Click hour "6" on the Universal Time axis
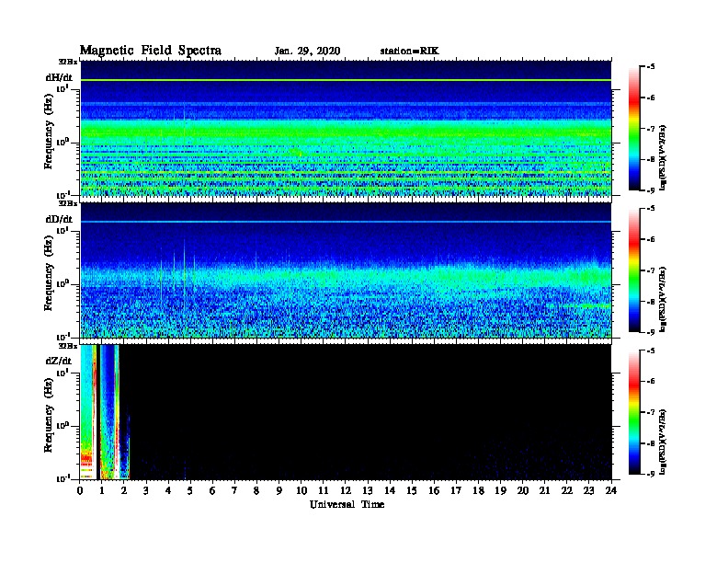728x563 pixels. (212, 490)
